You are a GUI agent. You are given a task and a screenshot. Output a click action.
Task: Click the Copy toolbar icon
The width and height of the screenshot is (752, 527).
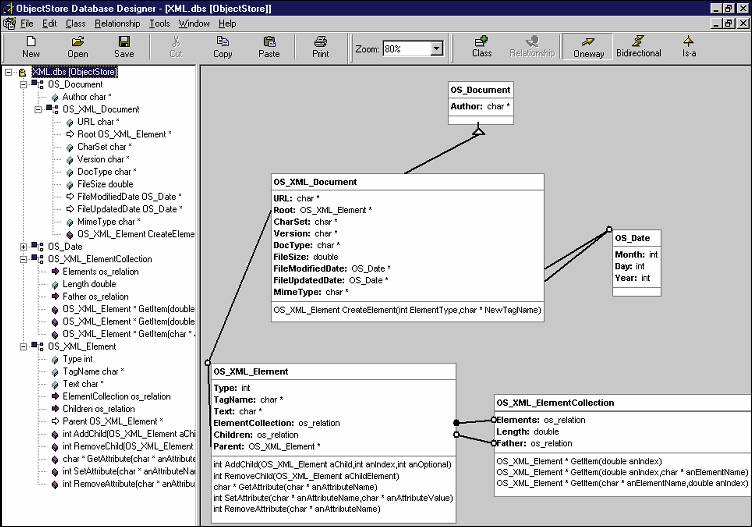click(222, 46)
